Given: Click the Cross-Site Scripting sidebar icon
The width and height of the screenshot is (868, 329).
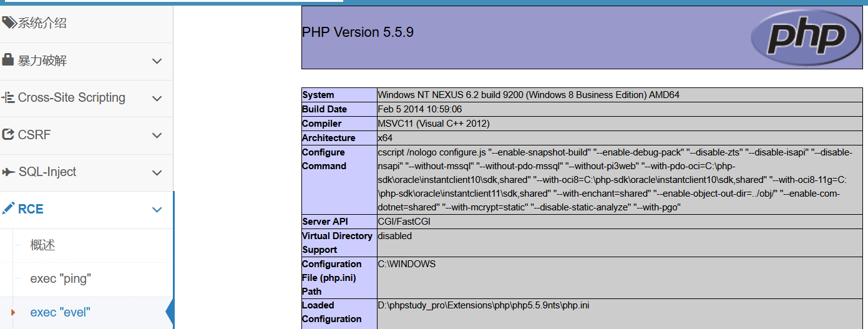Looking at the screenshot, I should pos(8,97).
